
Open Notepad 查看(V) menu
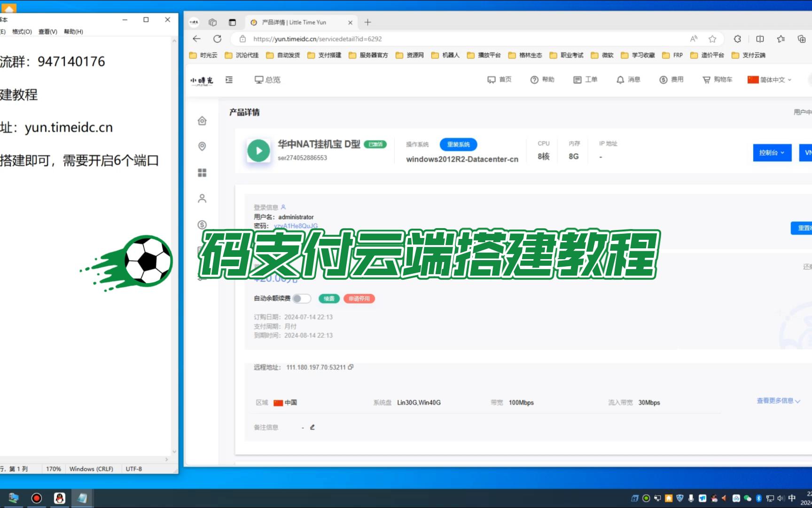tap(48, 32)
